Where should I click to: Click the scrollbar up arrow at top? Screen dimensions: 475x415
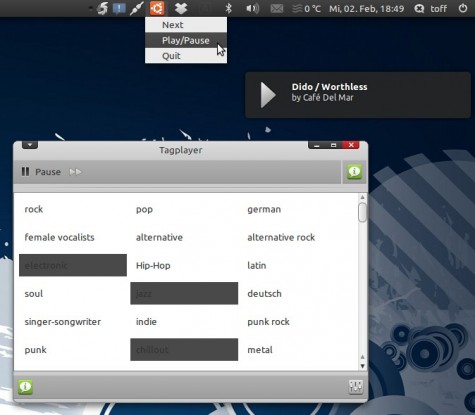pos(363,197)
